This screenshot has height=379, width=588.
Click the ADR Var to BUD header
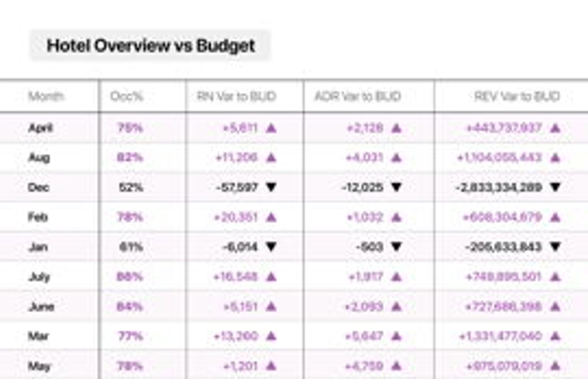tap(358, 96)
